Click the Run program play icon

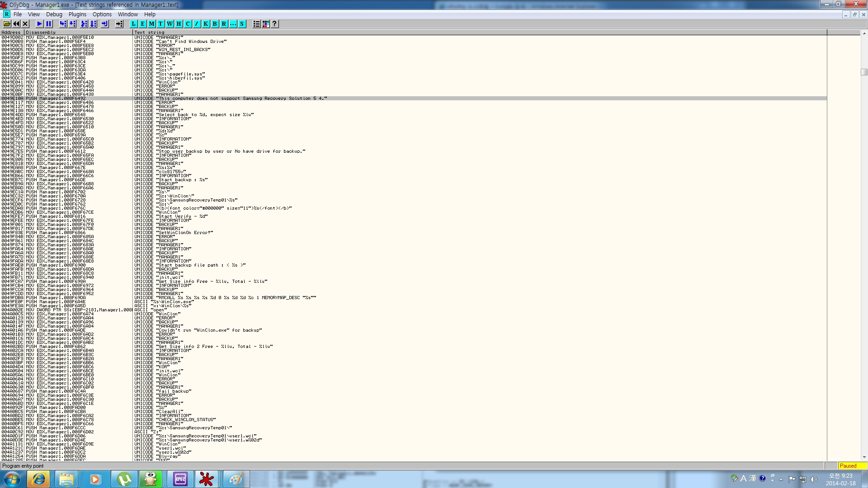point(40,24)
